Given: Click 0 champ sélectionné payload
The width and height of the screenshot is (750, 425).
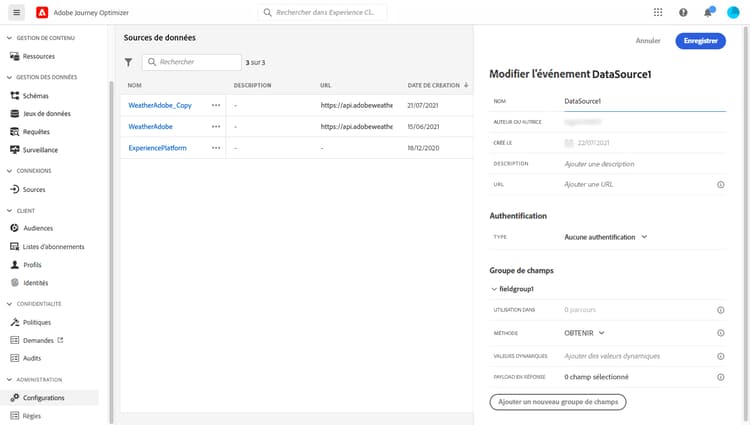Looking at the screenshot, I should point(596,377).
